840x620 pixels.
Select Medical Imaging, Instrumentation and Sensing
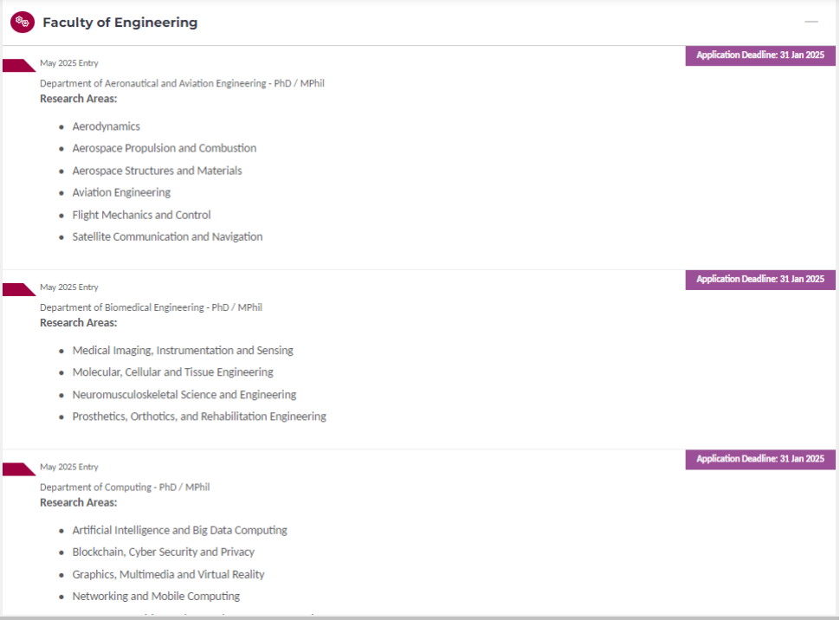click(x=183, y=351)
